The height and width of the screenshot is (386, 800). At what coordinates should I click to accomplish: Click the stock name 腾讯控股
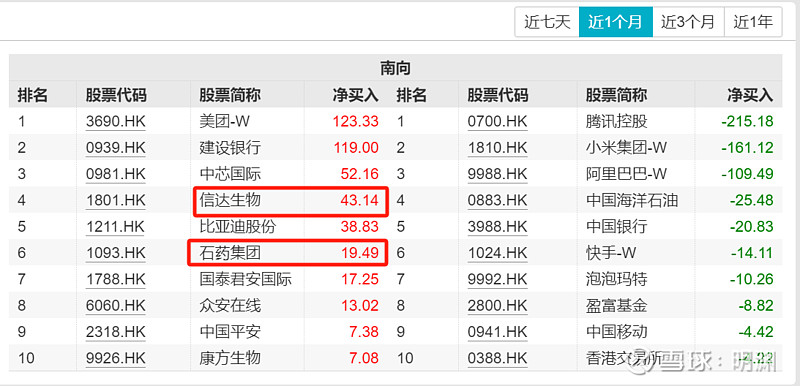617,121
